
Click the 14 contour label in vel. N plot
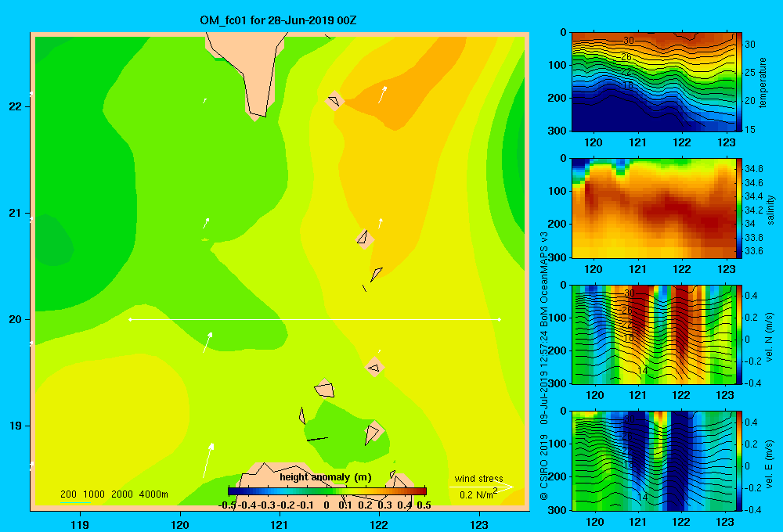point(643,371)
